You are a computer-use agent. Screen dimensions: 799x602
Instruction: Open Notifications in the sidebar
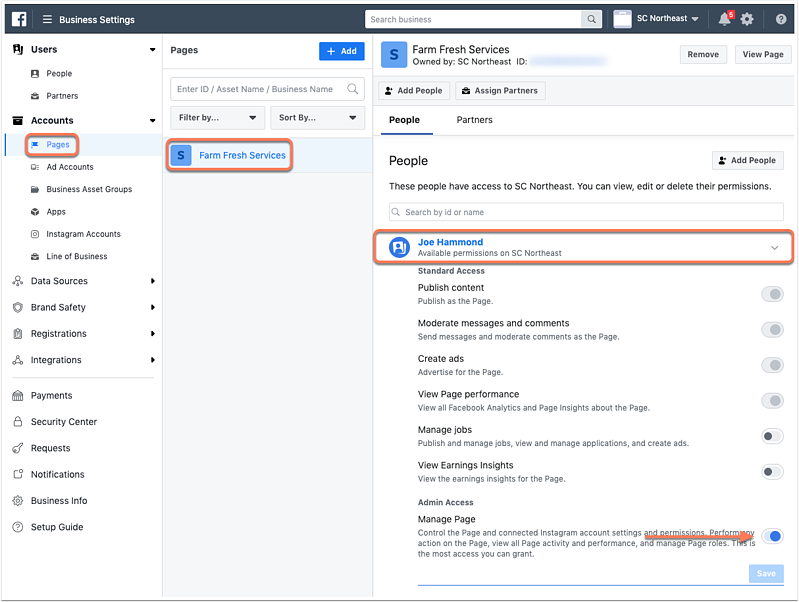pyautogui.click(x=58, y=475)
